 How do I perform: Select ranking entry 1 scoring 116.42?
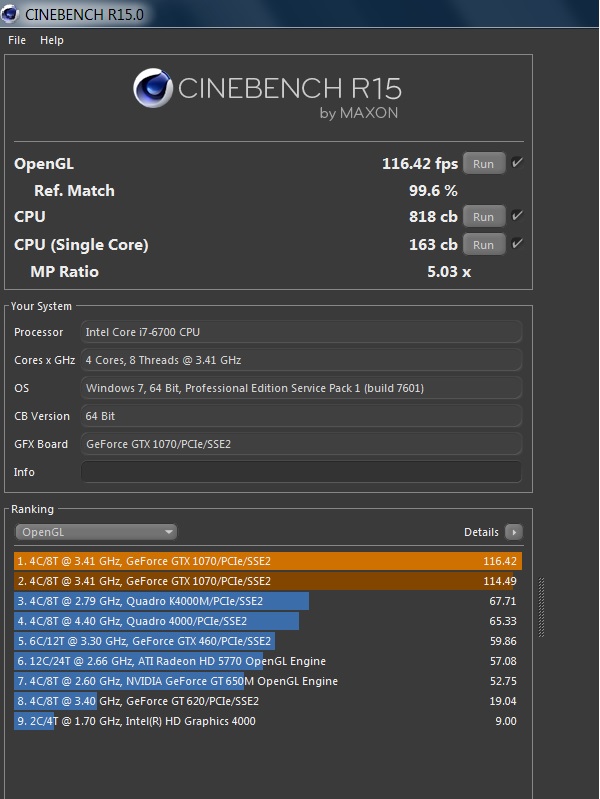point(268,561)
